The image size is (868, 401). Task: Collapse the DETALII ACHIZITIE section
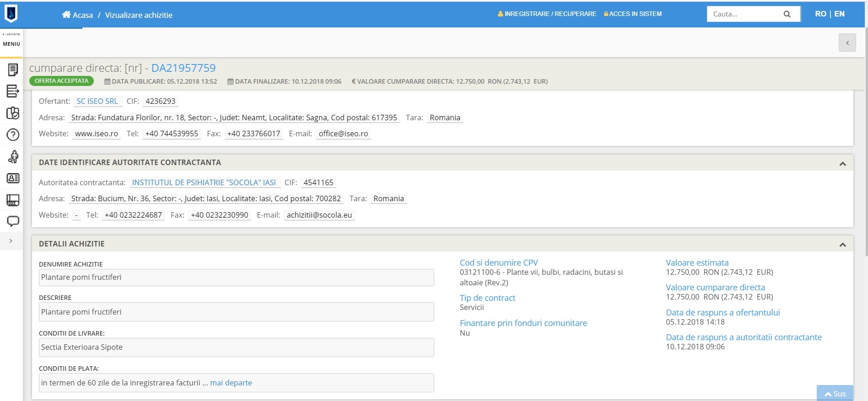842,245
